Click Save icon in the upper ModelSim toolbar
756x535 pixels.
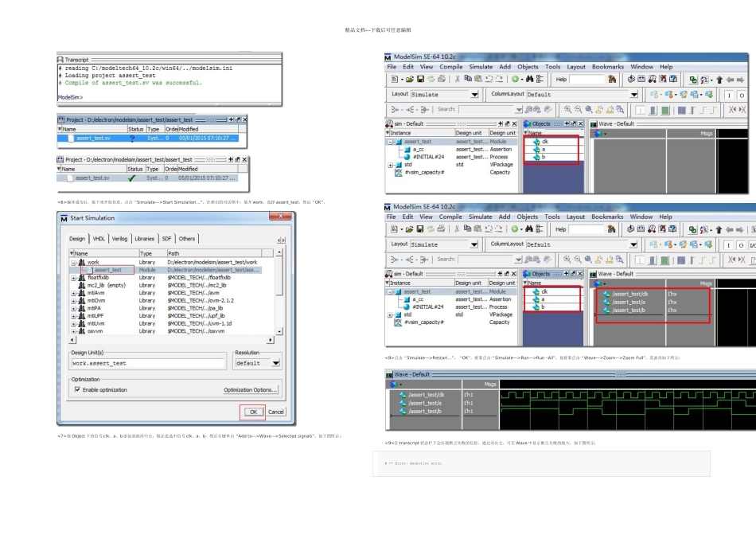pyautogui.click(x=420, y=80)
